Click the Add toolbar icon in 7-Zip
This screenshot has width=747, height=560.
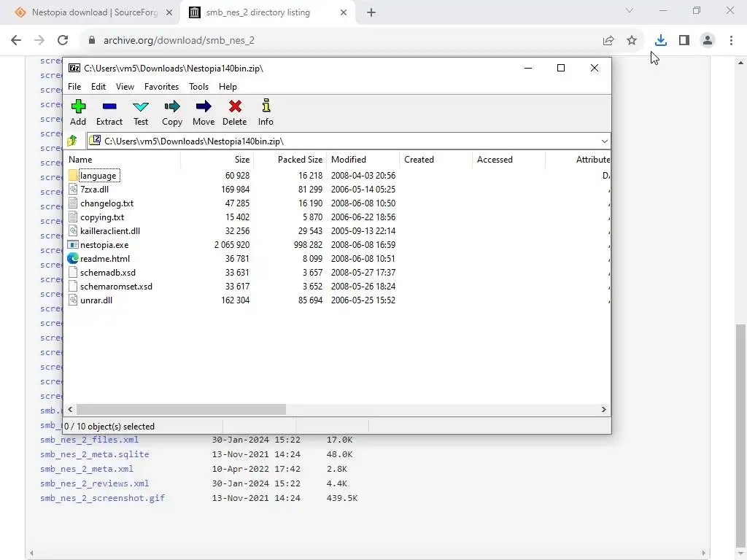[x=78, y=106]
